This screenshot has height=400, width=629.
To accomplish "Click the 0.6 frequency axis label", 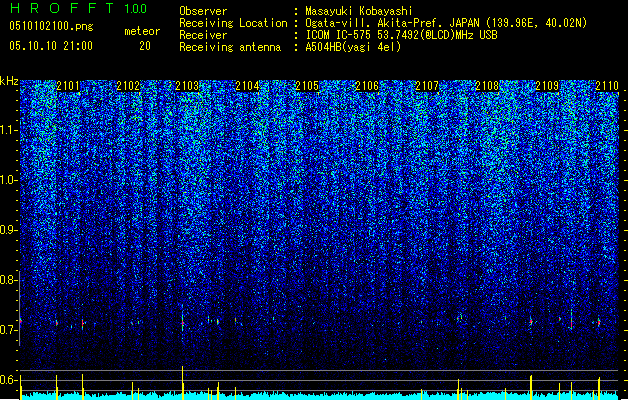I will pos(8,380).
